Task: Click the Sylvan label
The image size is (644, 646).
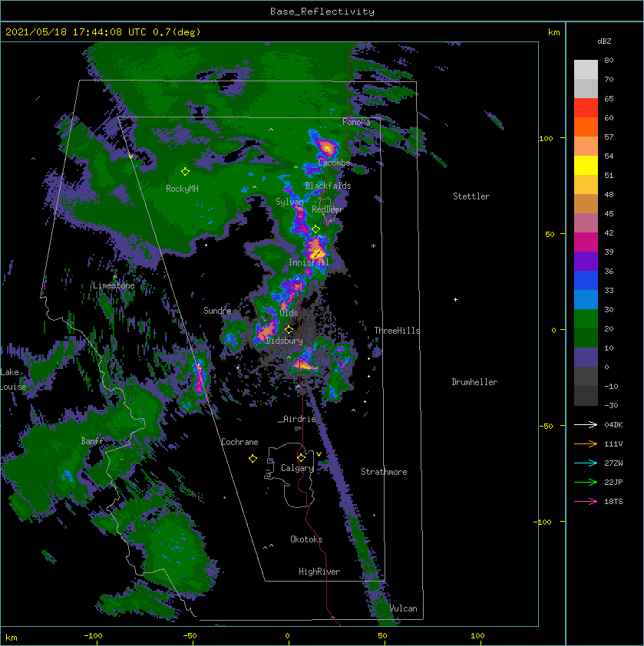Action: [x=289, y=202]
